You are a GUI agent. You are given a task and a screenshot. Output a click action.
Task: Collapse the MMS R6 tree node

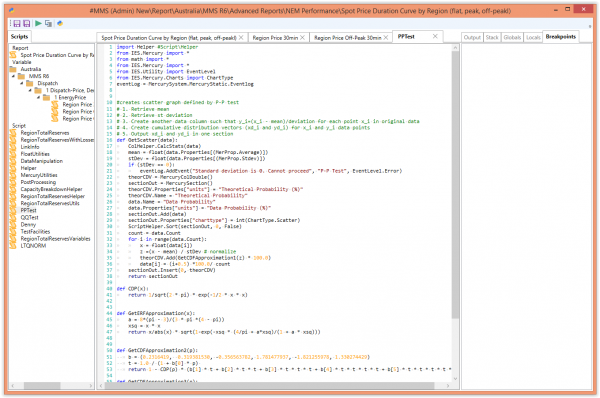13,76
